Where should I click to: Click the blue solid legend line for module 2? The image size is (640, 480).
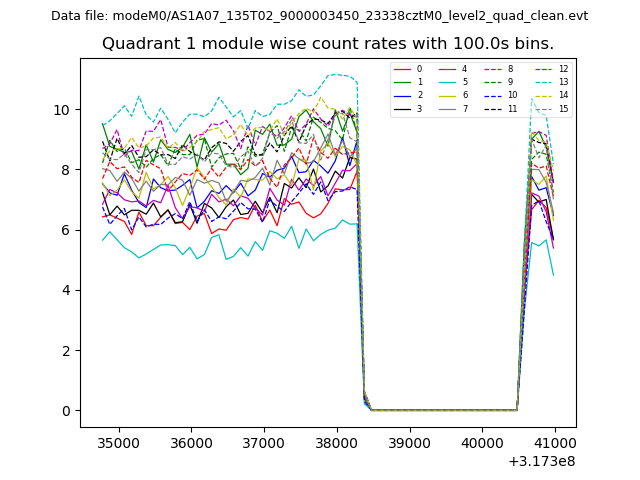(401, 95)
